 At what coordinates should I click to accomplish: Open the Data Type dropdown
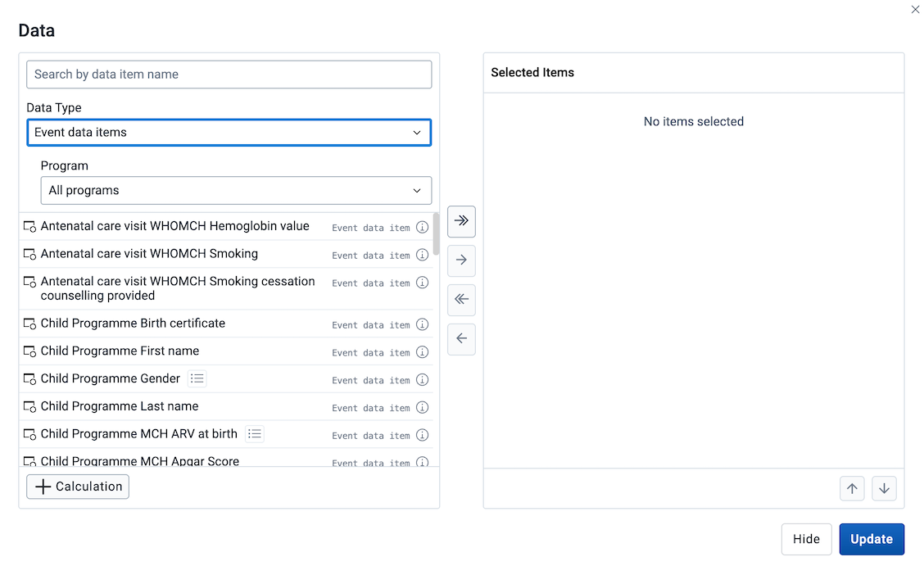229,133
